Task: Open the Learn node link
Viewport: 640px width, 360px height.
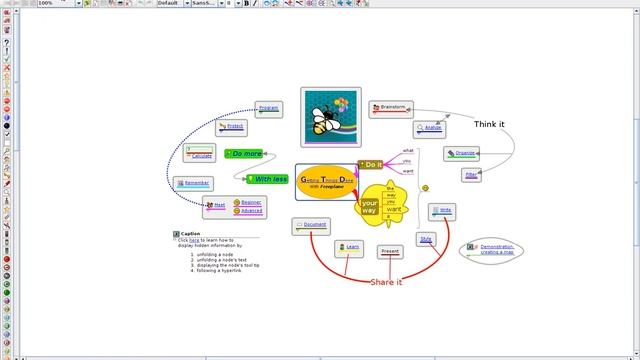Action: [x=353, y=247]
